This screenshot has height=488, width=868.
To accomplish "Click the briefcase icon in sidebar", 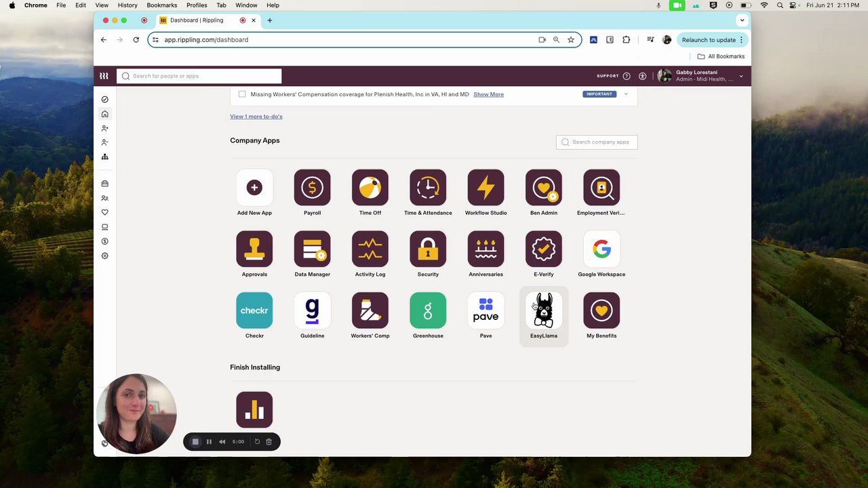I will pyautogui.click(x=104, y=184).
